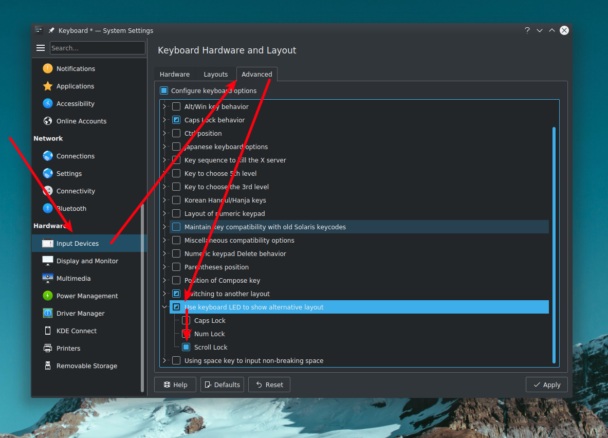Open network Connections icon

(48, 156)
